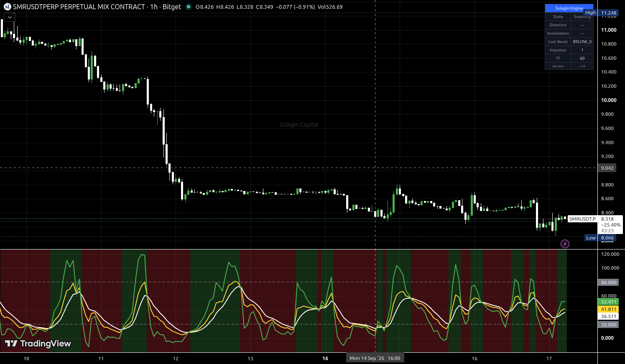625x364 pixels.
Task: Click the Impulses label cell
Action: pos(558,50)
